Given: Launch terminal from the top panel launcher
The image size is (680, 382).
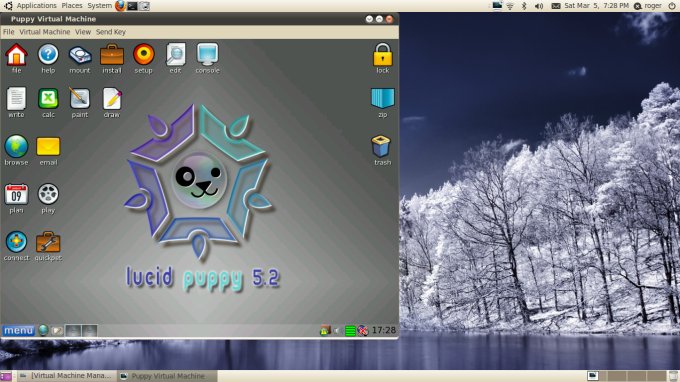Looking at the screenshot, I should click(x=132, y=6).
